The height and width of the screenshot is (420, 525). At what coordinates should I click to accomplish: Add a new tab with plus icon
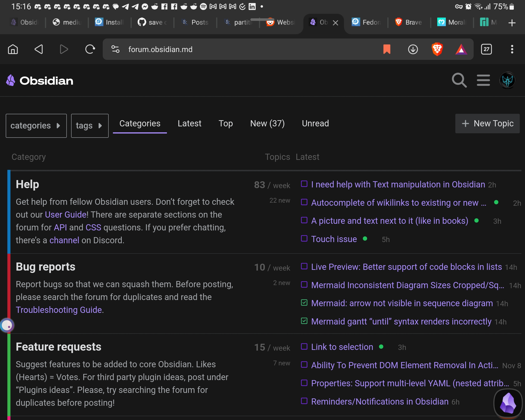point(512,23)
